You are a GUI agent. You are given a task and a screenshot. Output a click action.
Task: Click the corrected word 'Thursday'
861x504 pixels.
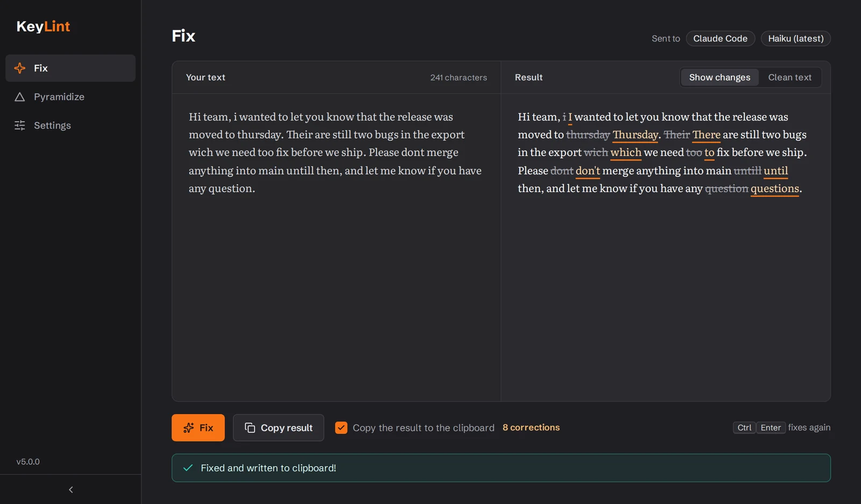(636, 135)
